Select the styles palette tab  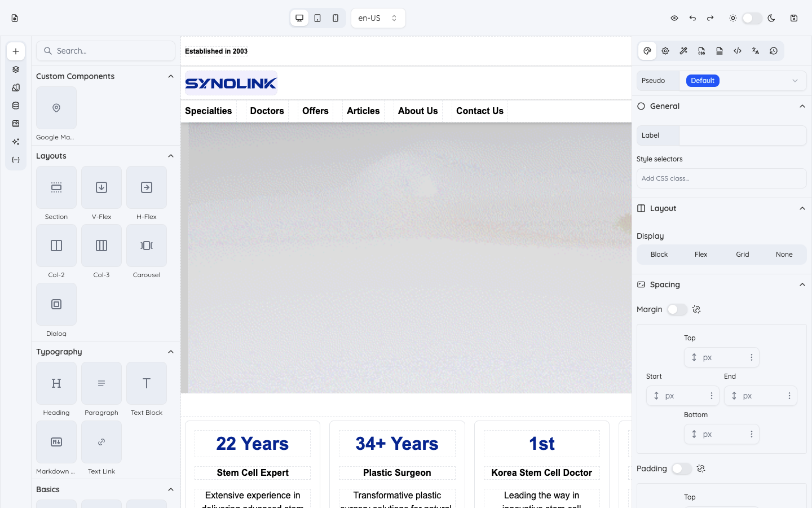pos(647,51)
